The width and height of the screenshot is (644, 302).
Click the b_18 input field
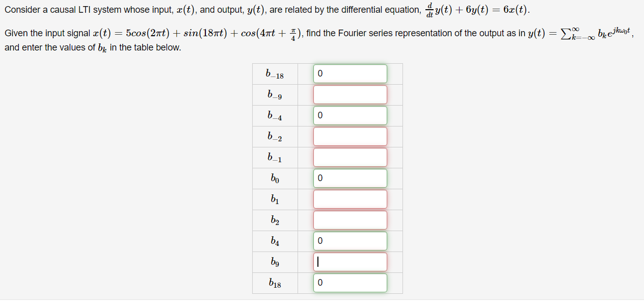pyautogui.click(x=350, y=283)
